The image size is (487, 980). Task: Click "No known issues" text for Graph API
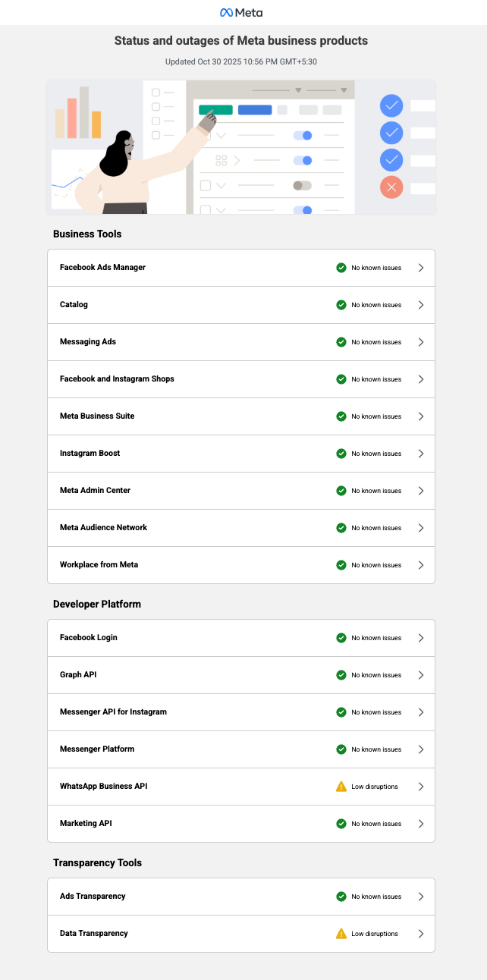[x=376, y=675]
